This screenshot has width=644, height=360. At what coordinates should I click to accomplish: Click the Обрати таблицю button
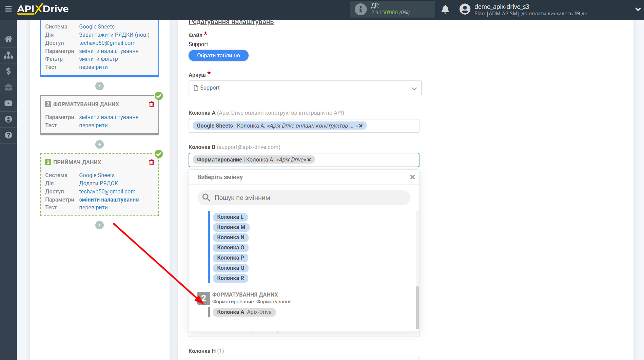point(218,56)
